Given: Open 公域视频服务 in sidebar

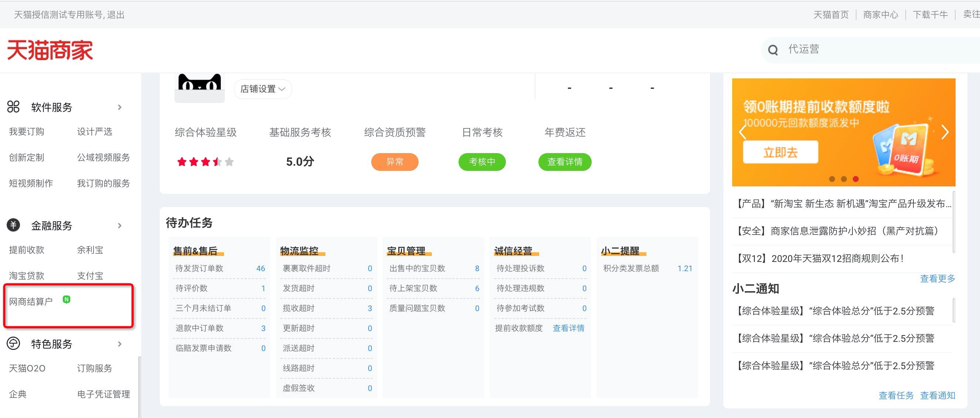Looking at the screenshot, I should click(x=104, y=158).
